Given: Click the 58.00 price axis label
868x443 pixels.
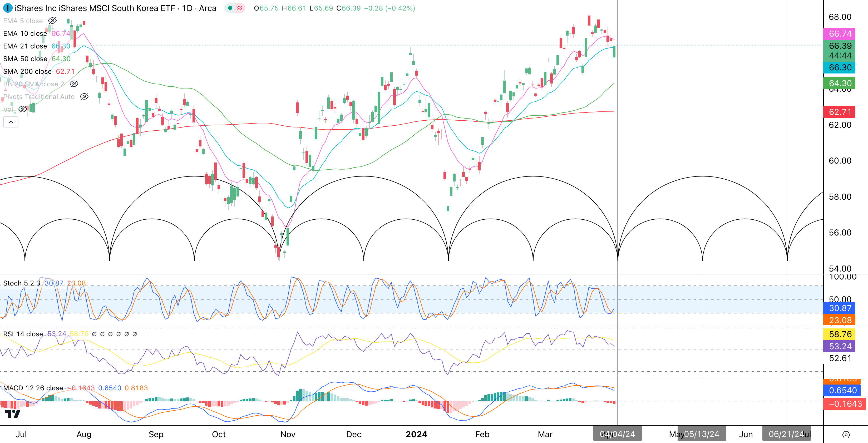Looking at the screenshot, I should tap(840, 197).
